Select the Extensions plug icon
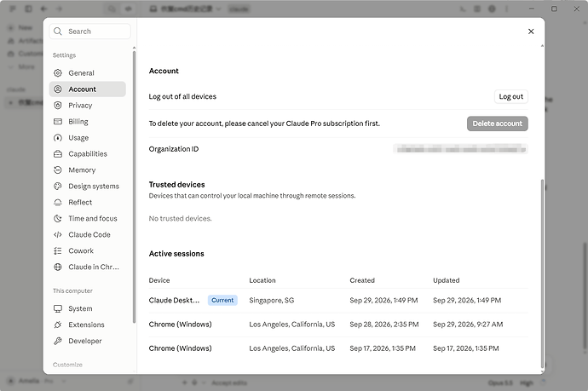The height and width of the screenshot is (391, 588). (58, 325)
